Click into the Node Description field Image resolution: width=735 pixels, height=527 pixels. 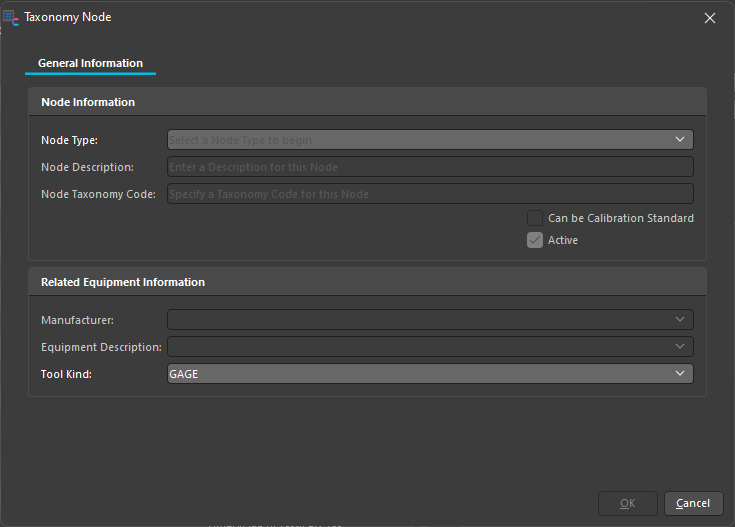[430, 167]
